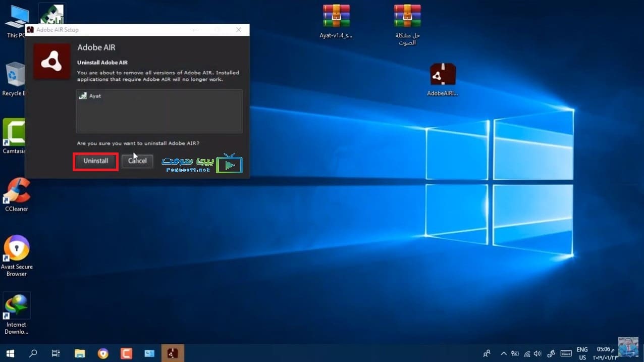Expand the hidden tray icons chevron
This screenshot has width=644, height=362.
(x=504, y=353)
